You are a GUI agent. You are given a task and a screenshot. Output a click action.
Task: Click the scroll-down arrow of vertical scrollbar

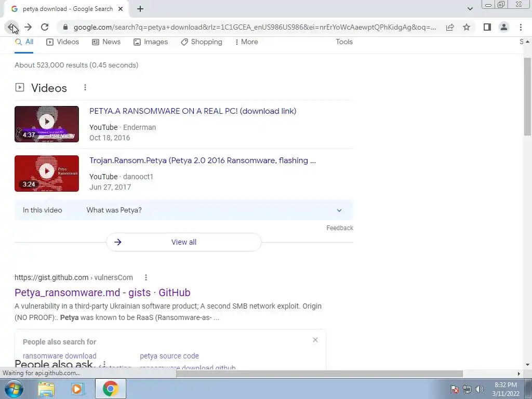click(527, 365)
